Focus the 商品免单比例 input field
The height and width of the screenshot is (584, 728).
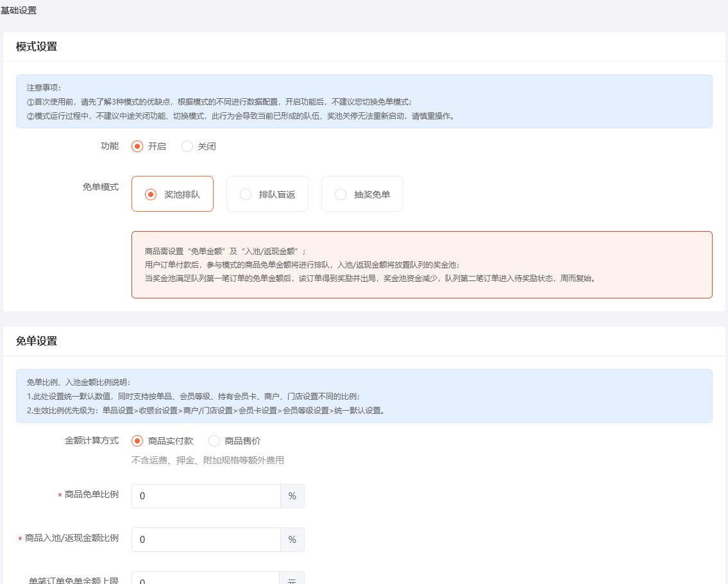point(206,495)
